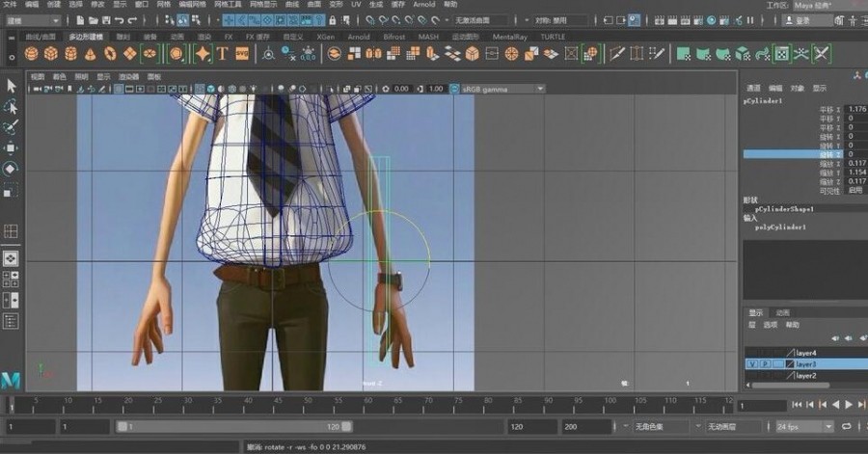
Task: Create a polygon sphere from the shelf
Action: tap(30, 54)
